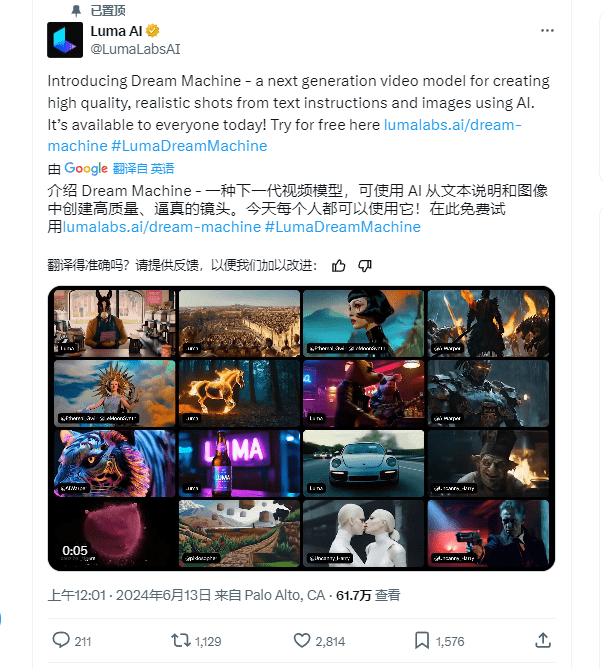Click the reply comment bubble icon

coord(61,640)
